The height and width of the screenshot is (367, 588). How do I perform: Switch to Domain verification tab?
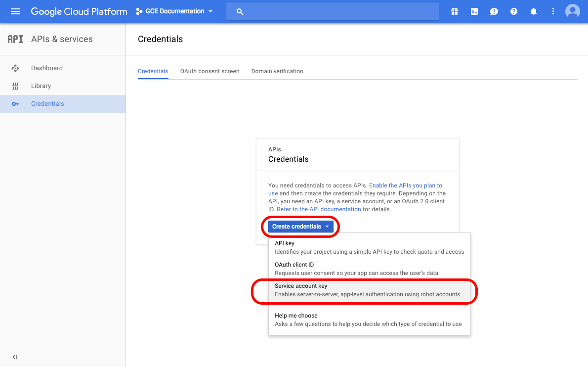pyautogui.click(x=277, y=71)
